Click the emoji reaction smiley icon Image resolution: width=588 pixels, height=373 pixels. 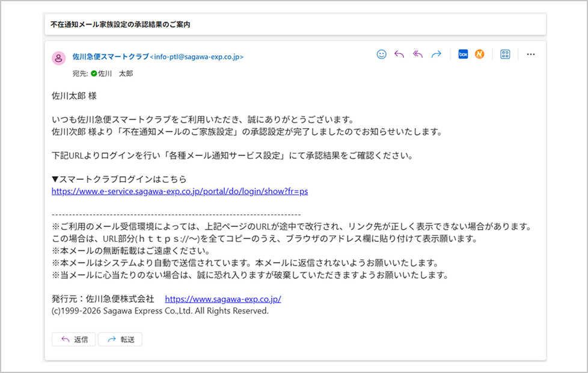(381, 54)
